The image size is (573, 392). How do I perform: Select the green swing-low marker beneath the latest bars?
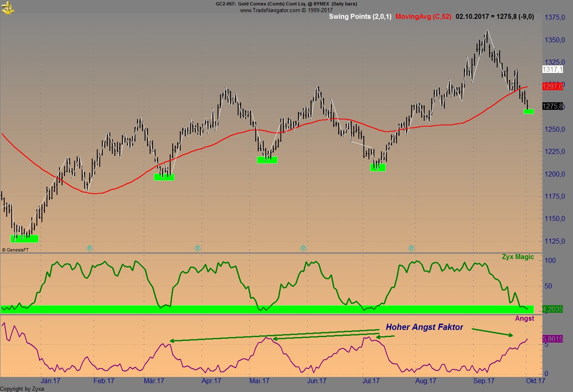pyautogui.click(x=528, y=112)
